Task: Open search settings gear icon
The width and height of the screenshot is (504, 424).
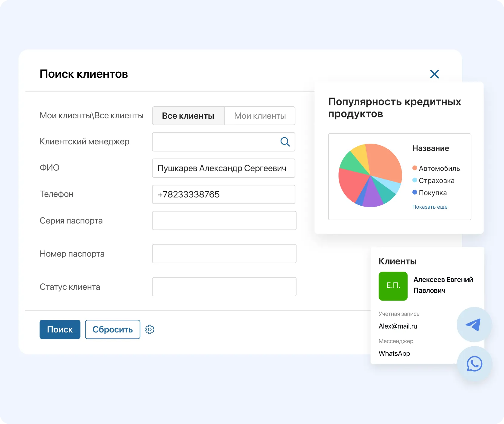Action: click(150, 329)
